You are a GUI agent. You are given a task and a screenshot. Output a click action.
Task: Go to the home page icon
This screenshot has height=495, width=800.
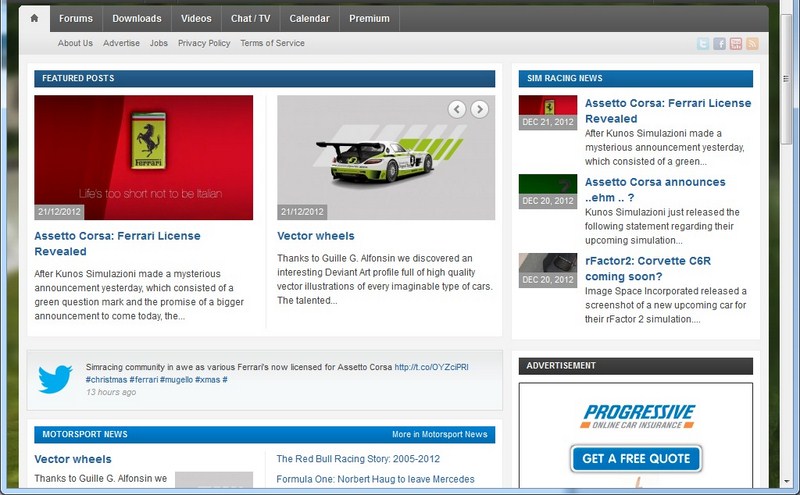(34, 18)
